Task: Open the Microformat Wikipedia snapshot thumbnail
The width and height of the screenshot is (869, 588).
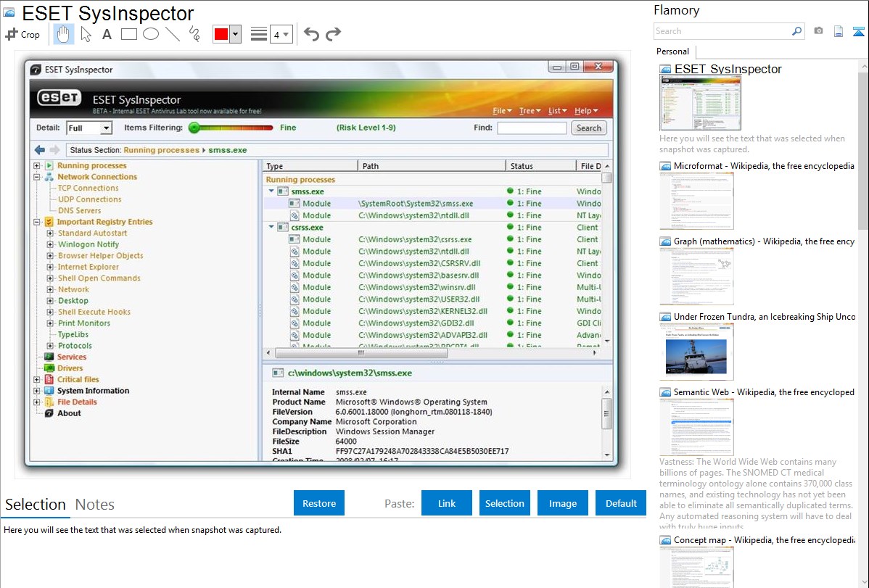Action: click(696, 201)
